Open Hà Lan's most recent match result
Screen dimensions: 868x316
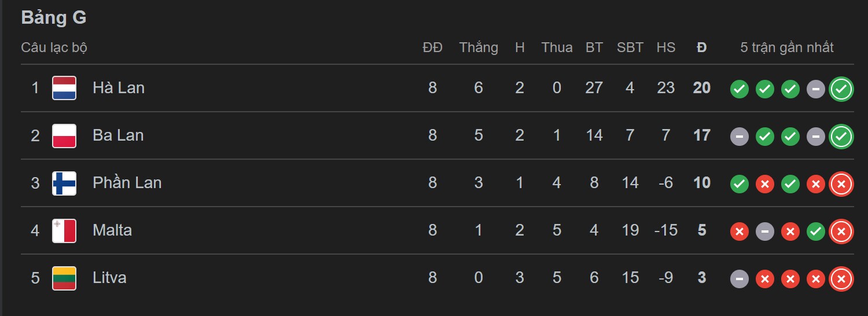click(841, 89)
